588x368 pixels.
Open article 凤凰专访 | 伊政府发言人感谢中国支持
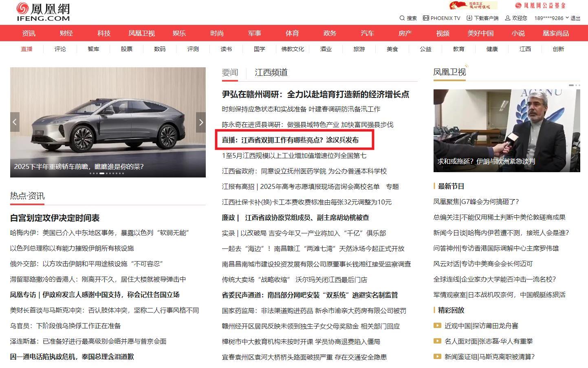pyautogui.click(x=95, y=295)
